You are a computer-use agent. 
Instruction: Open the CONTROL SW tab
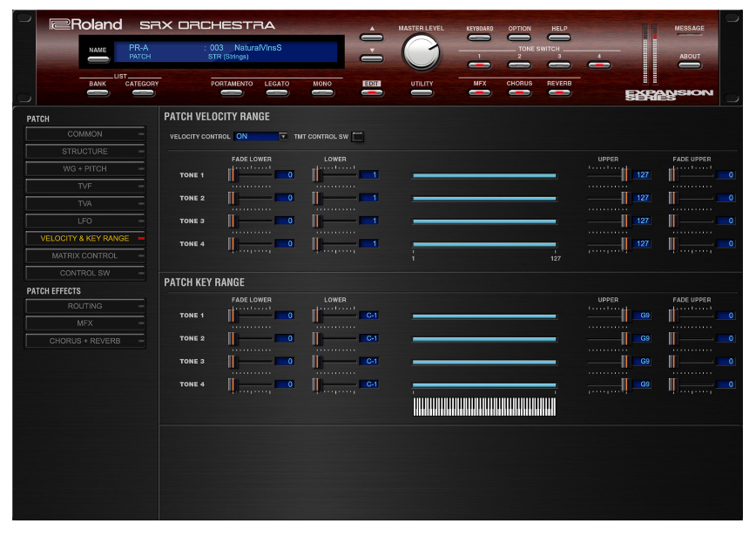click(x=84, y=273)
